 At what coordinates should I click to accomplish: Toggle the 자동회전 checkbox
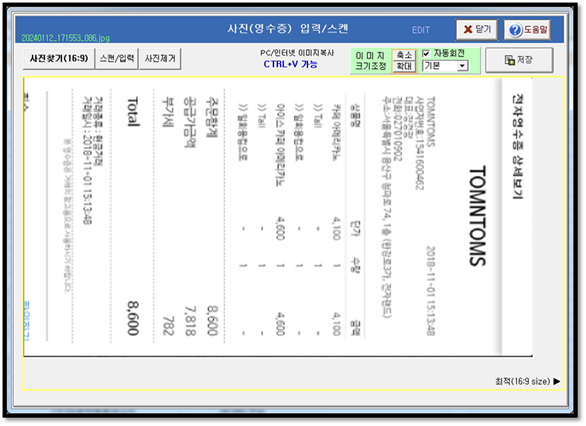tap(426, 54)
